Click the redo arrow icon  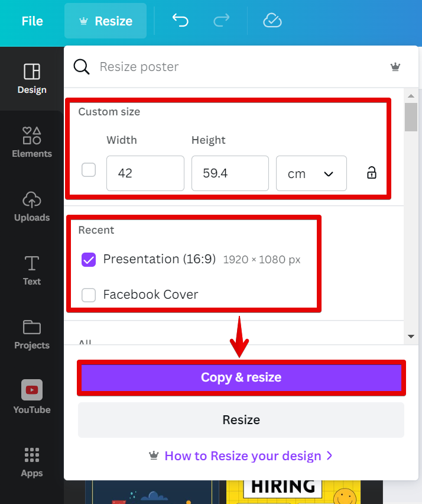(222, 21)
